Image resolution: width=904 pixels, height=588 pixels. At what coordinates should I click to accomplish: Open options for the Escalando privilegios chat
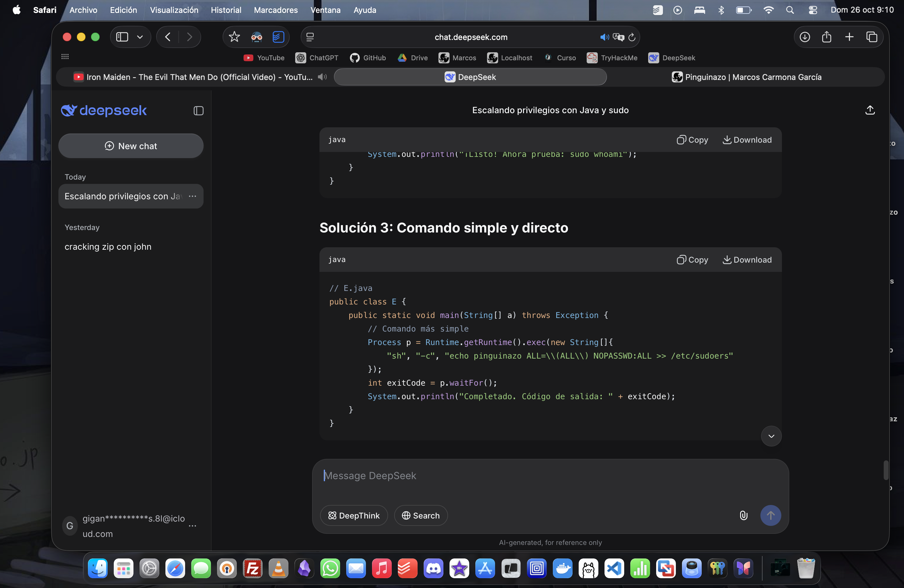tap(192, 197)
